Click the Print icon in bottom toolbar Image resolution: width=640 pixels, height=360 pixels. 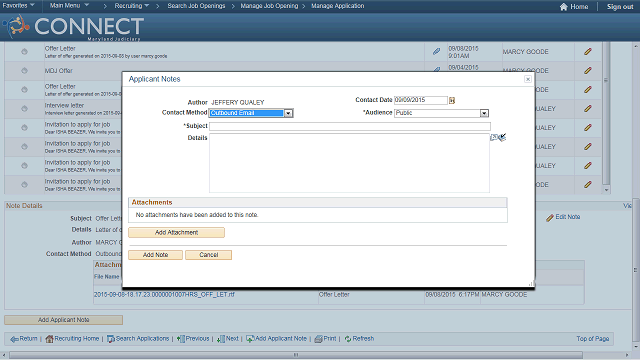[x=318, y=339]
